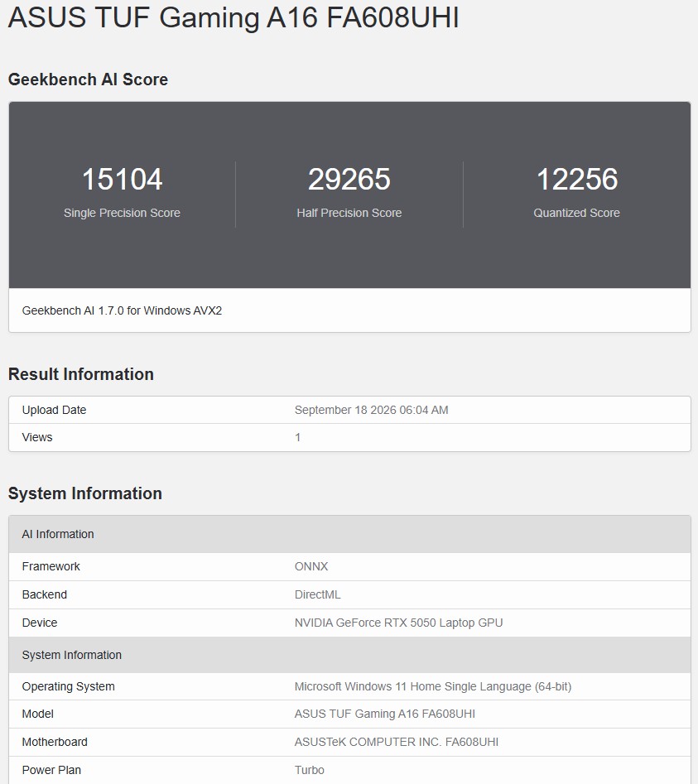The image size is (698, 784).
Task: Click the Device row label
Action: [40, 623]
